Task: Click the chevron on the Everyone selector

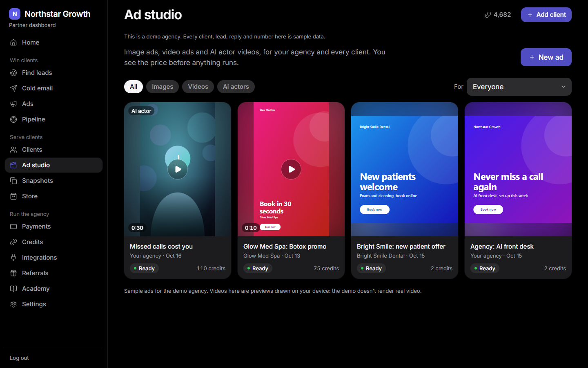Action: click(563, 87)
